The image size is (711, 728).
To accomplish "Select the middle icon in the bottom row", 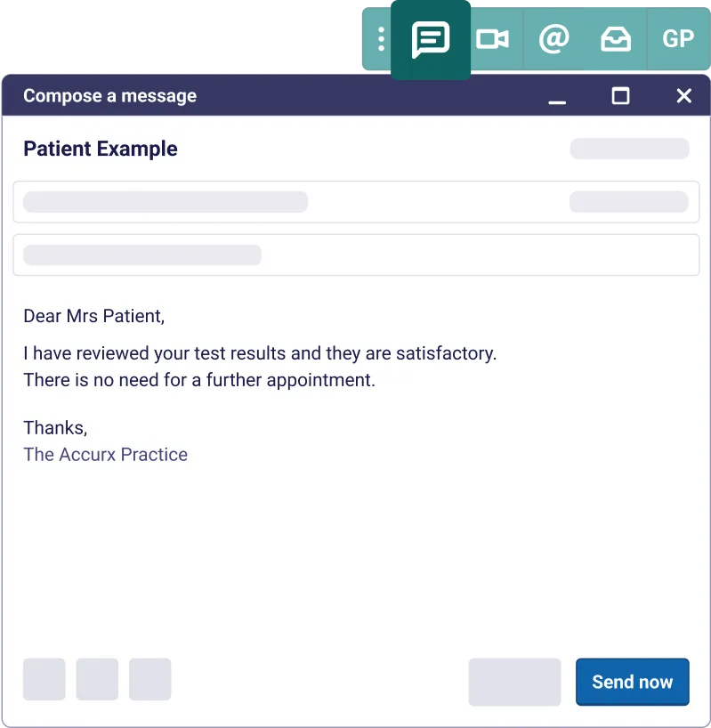I will (x=97, y=679).
